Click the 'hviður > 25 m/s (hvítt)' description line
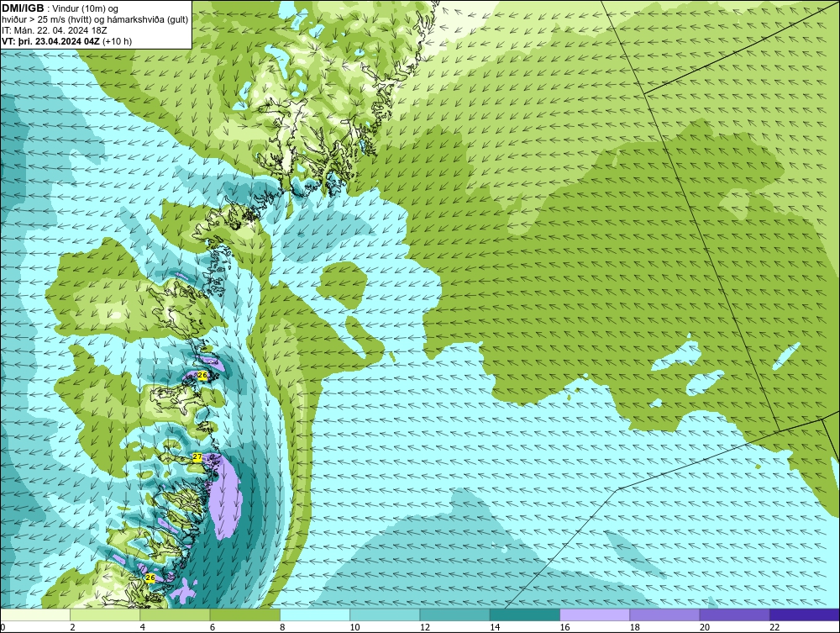Screen dimensions: 840x633 coord(46,19)
